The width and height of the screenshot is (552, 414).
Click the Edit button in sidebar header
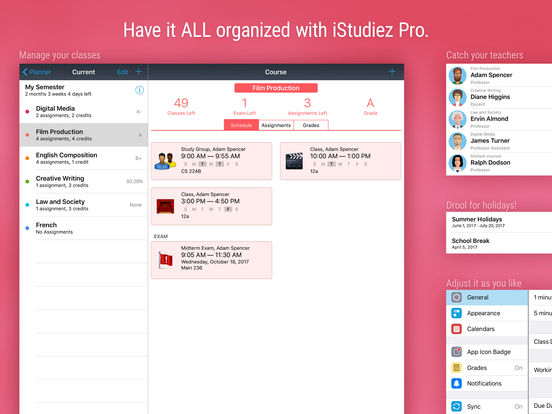[123, 72]
